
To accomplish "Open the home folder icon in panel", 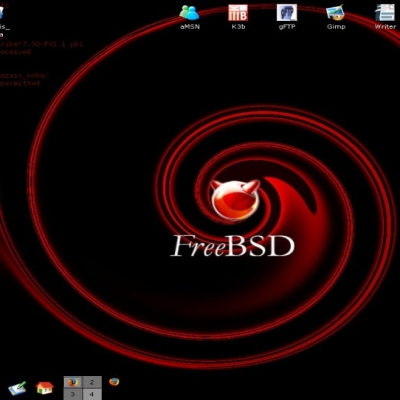I will click(45, 387).
